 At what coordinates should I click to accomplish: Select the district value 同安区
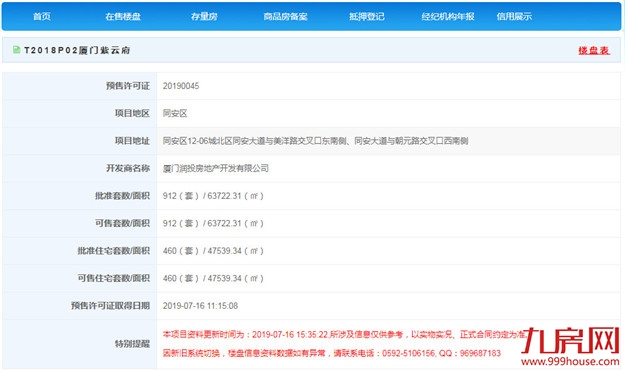tap(175, 113)
